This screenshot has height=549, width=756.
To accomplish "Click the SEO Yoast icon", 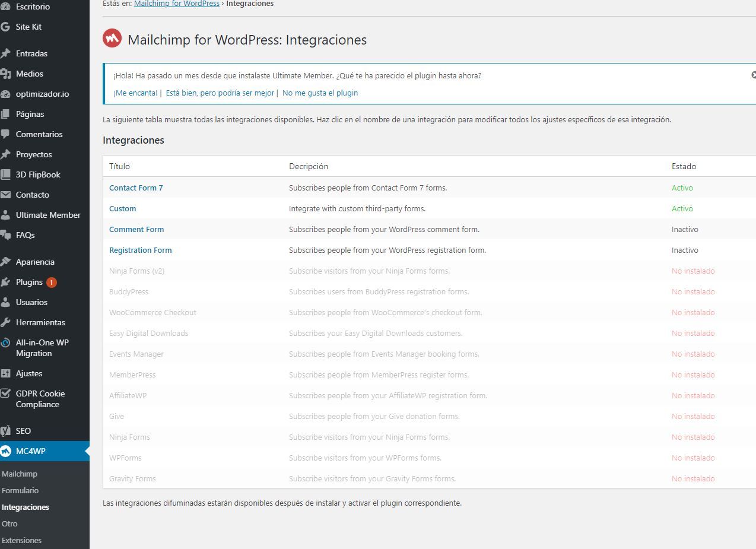I will click(x=5, y=431).
